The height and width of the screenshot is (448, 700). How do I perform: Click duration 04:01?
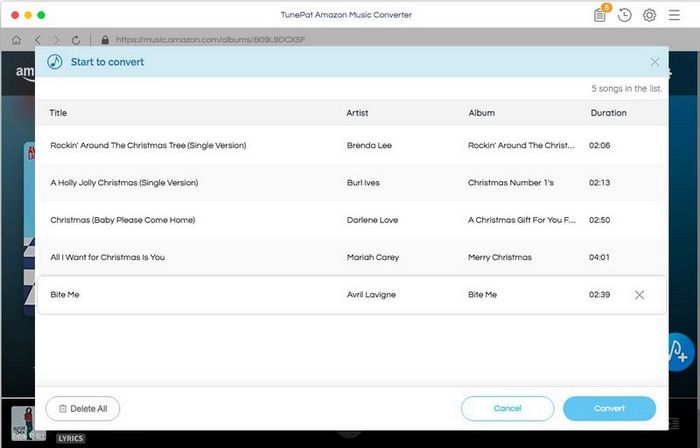click(x=599, y=257)
